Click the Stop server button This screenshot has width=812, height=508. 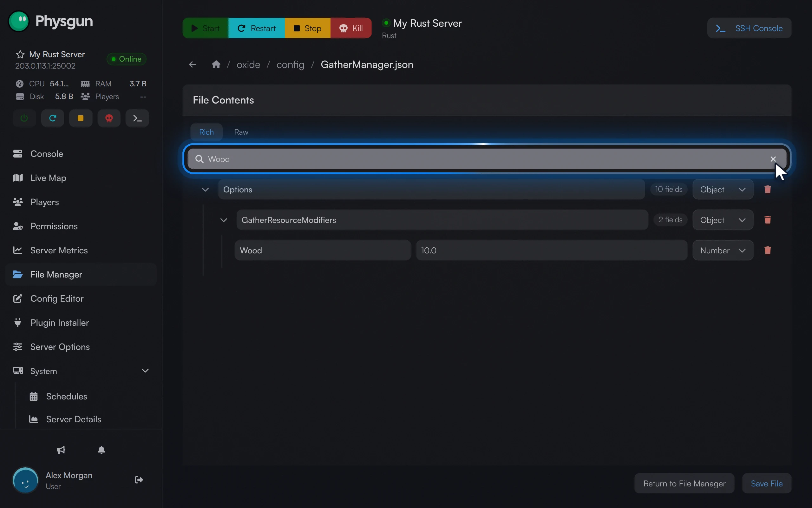(x=307, y=28)
